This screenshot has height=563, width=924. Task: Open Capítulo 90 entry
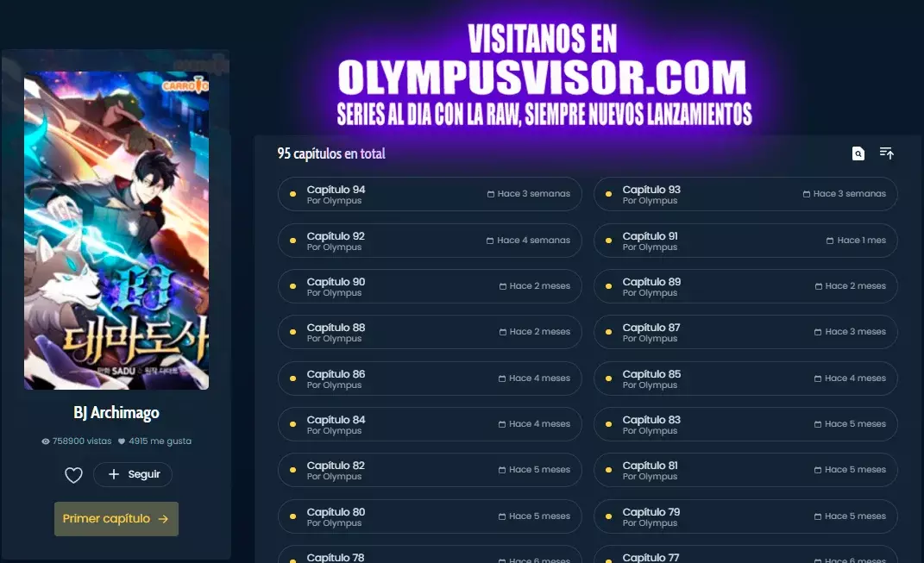pos(429,286)
